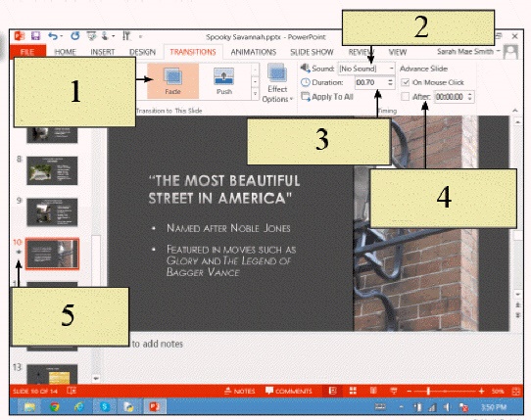Start Slide Show from status bar icon

click(394, 392)
